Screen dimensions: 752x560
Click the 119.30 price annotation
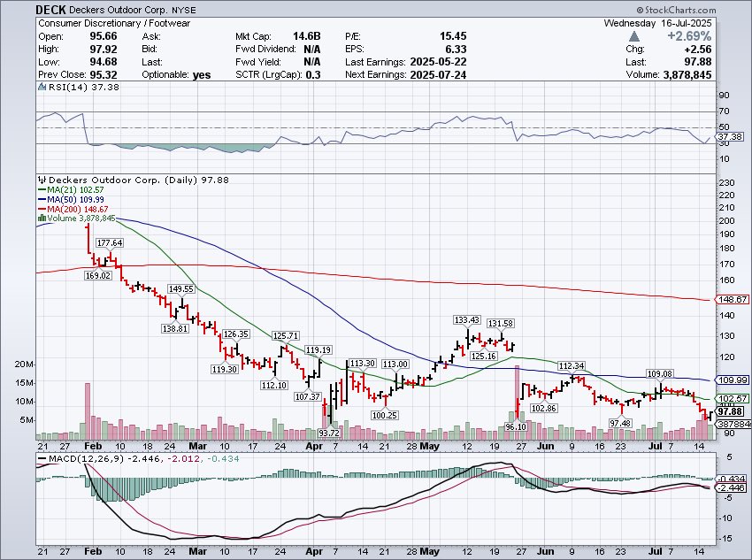[225, 369]
